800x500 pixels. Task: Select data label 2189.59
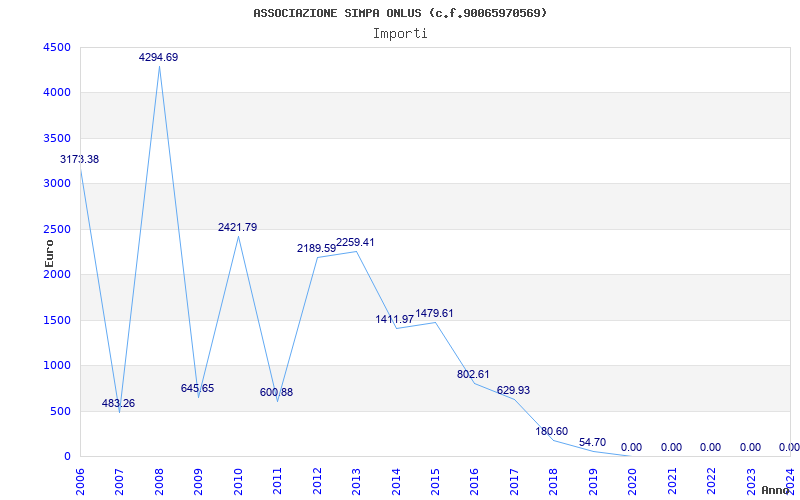[x=316, y=248]
